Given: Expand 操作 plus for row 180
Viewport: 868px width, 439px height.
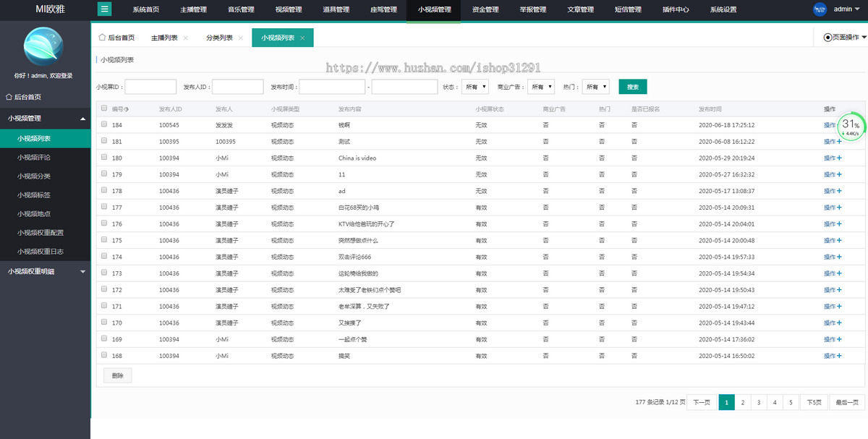Looking at the screenshot, I should pos(839,158).
